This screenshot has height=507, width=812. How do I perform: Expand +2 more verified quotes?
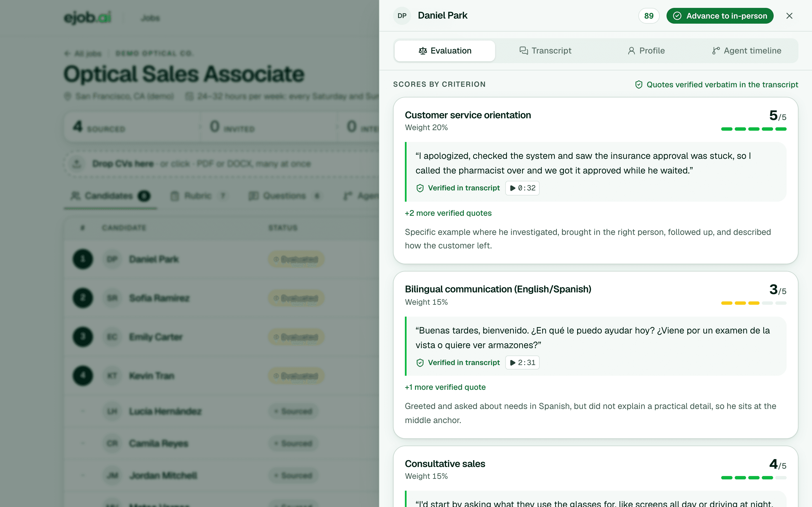click(x=448, y=213)
